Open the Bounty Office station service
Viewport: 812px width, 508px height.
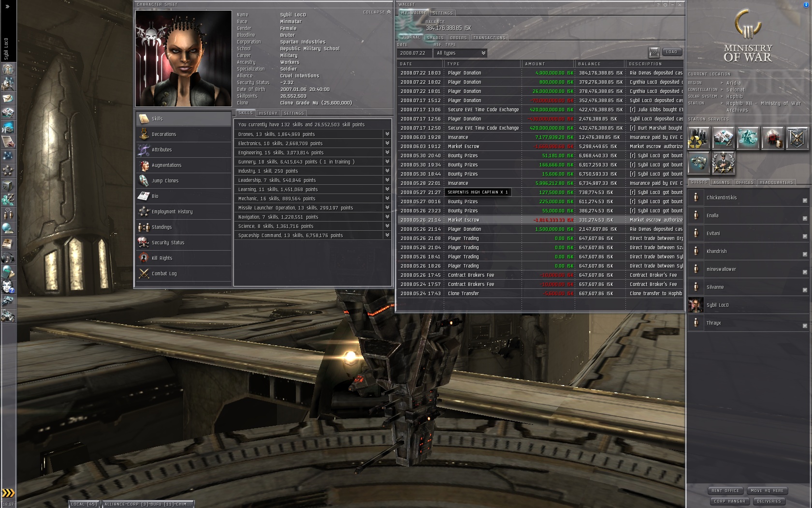pyautogui.click(x=772, y=138)
